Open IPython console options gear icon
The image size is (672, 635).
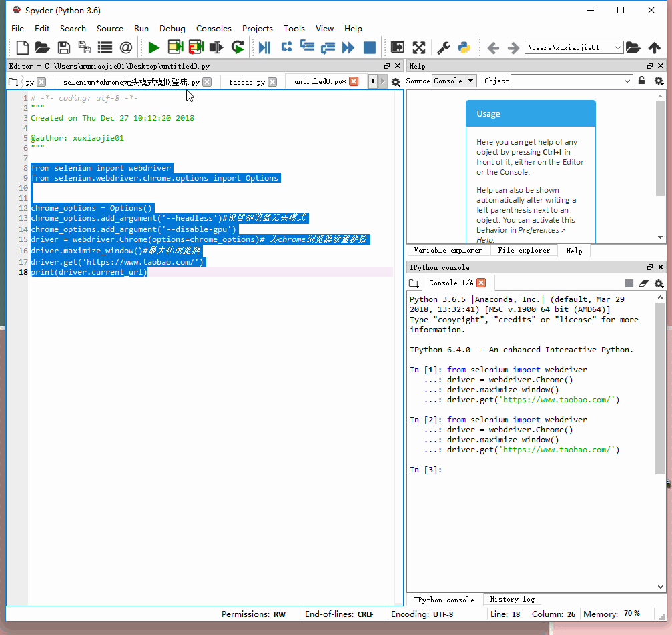click(x=659, y=283)
